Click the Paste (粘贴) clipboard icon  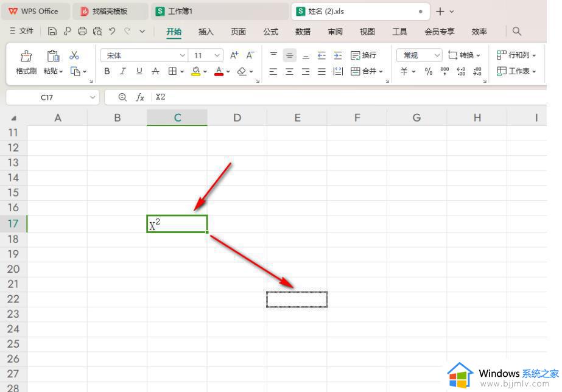pos(53,56)
